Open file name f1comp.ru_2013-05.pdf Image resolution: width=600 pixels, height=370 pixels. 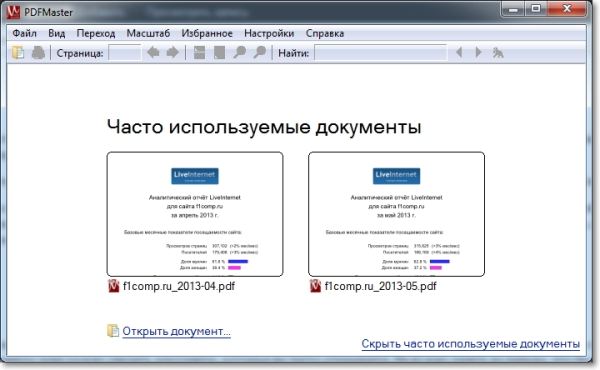[x=380, y=286]
